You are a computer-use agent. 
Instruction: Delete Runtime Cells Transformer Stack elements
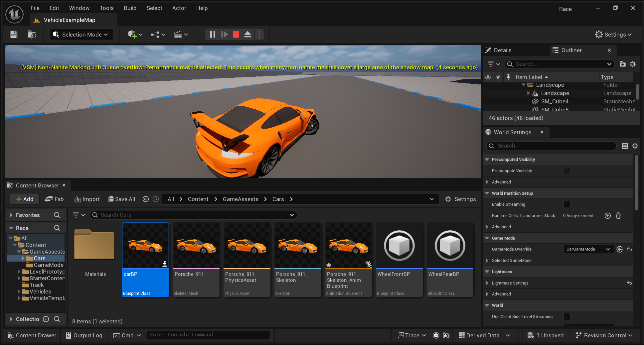pos(618,216)
